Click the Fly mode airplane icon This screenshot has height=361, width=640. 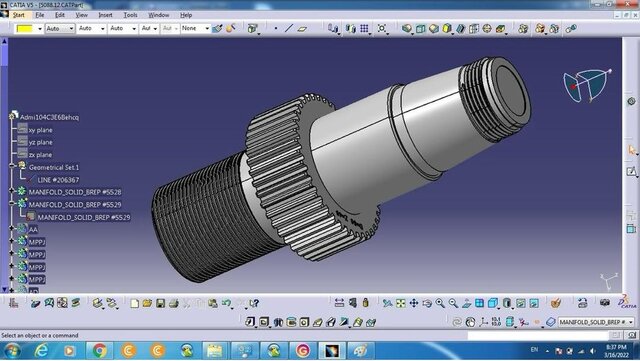pos(387,303)
